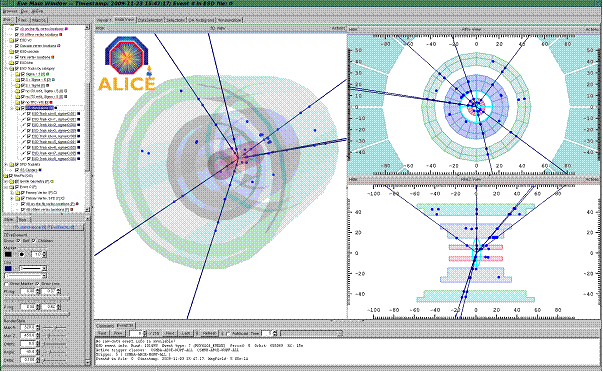Open the Command tab at bottom
The height and width of the screenshot is (372, 603).
tap(105, 326)
